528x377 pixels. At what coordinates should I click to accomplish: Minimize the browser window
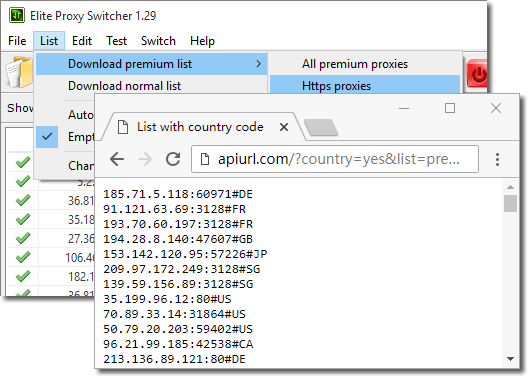404,108
